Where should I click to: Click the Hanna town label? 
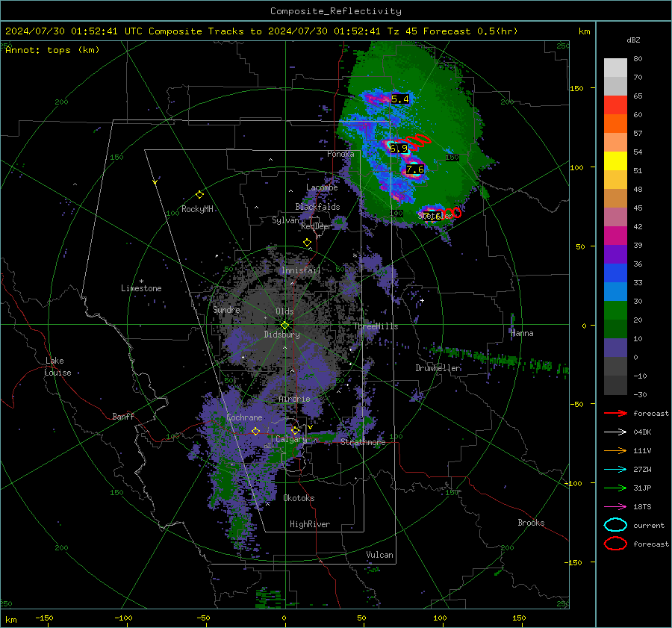[522, 333]
